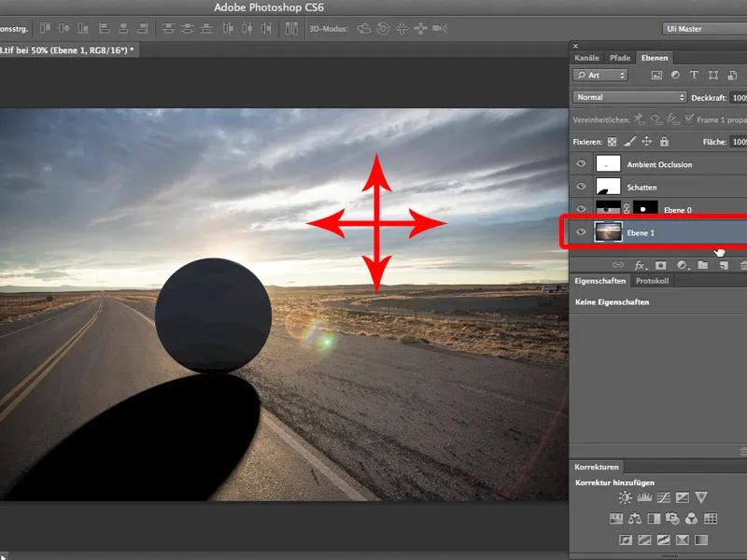This screenshot has width=747, height=560.
Task: Distribute left edges of layers
Action: tap(228, 29)
